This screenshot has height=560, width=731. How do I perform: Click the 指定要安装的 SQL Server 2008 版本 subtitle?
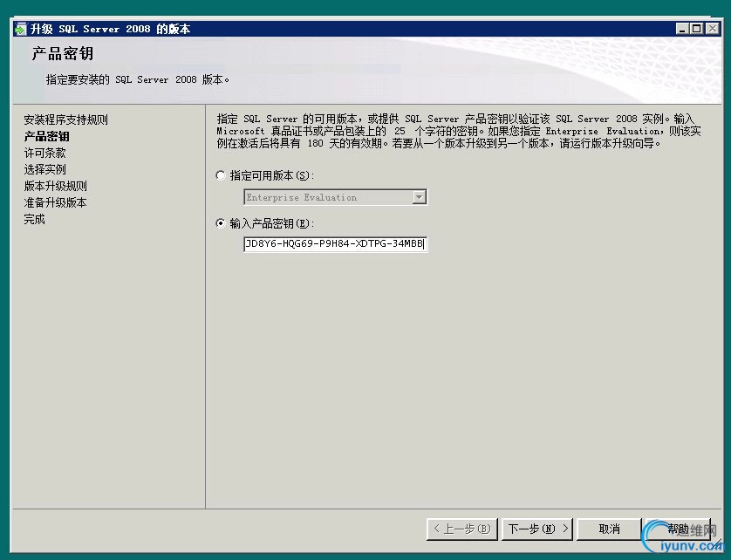click(x=138, y=79)
